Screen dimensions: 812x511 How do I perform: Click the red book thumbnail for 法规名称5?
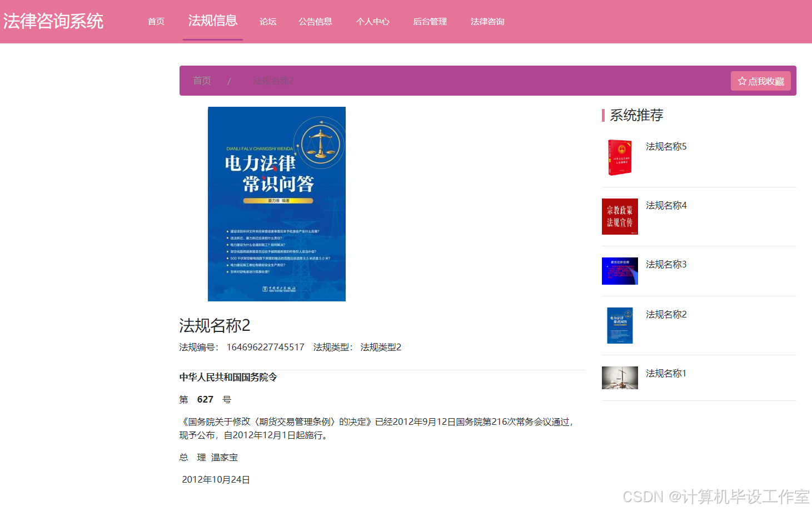point(620,157)
